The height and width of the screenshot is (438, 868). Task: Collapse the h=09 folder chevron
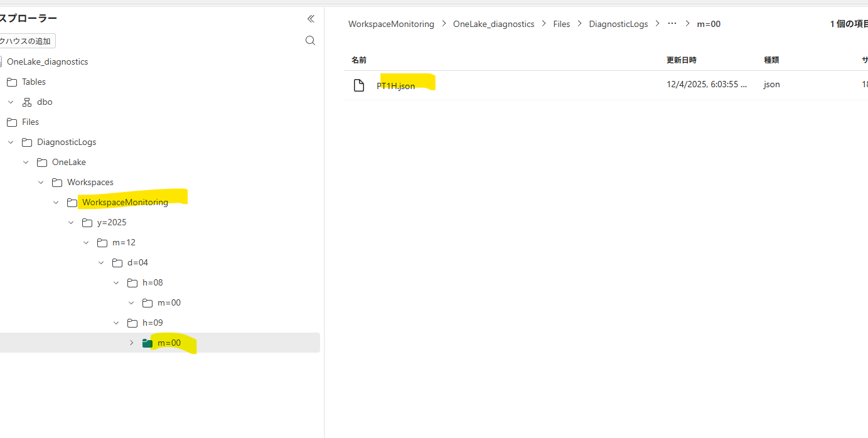116,323
